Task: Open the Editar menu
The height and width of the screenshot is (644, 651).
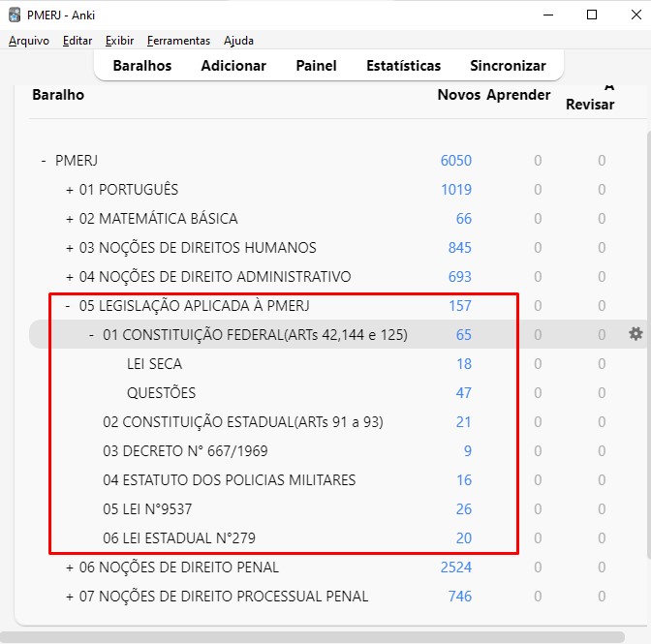Action: click(x=77, y=41)
